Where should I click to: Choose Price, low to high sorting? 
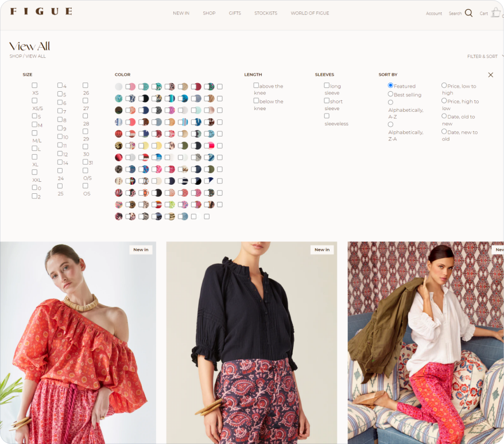(x=444, y=85)
